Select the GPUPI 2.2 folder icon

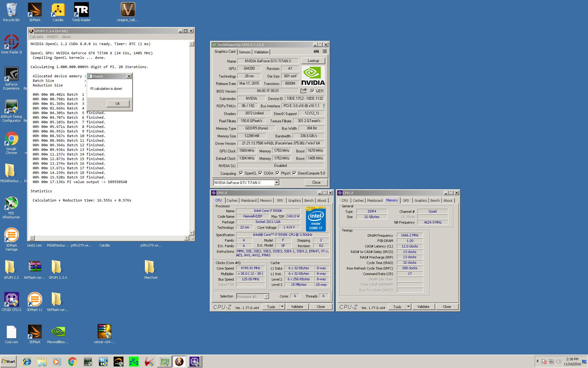click(x=11, y=270)
